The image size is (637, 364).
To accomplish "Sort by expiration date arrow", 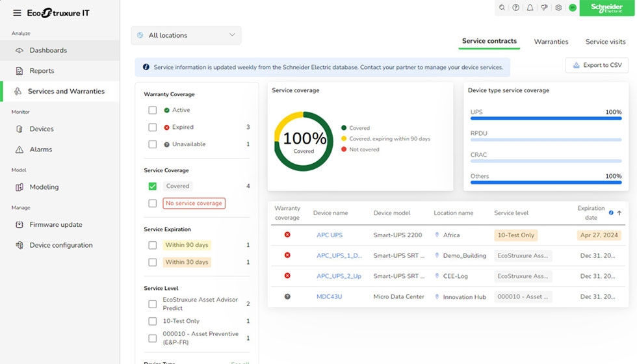I will [x=619, y=213].
